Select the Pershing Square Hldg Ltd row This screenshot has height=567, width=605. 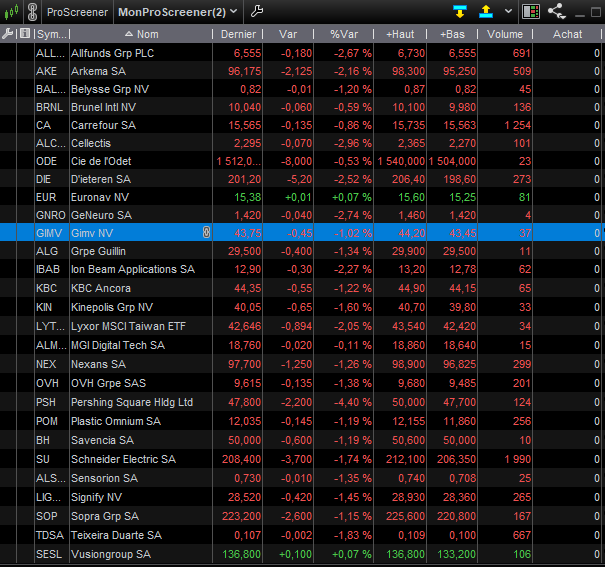(301, 402)
